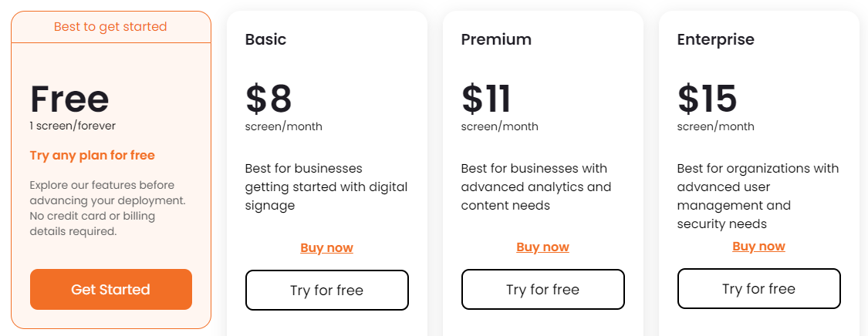Click the $15 price figure
This screenshot has width=868, height=336.
[707, 99]
